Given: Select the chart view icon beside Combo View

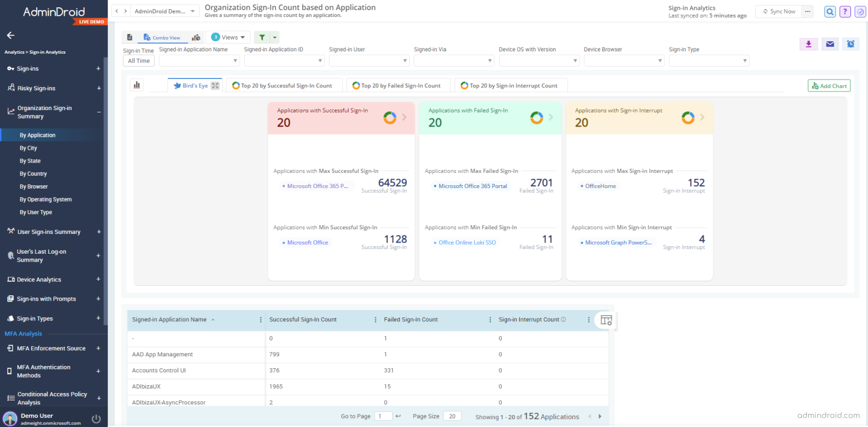Looking at the screenshot, I should click(195, 37).
